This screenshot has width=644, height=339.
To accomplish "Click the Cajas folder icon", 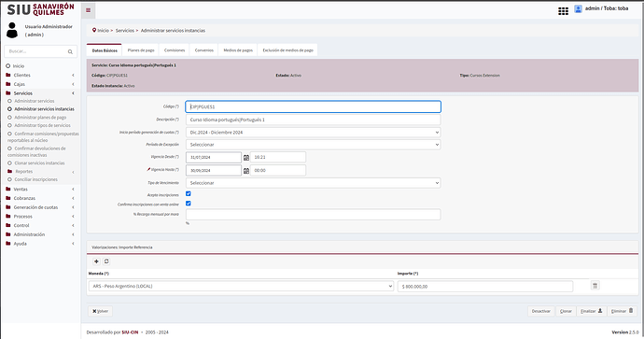I will point(8,84).
